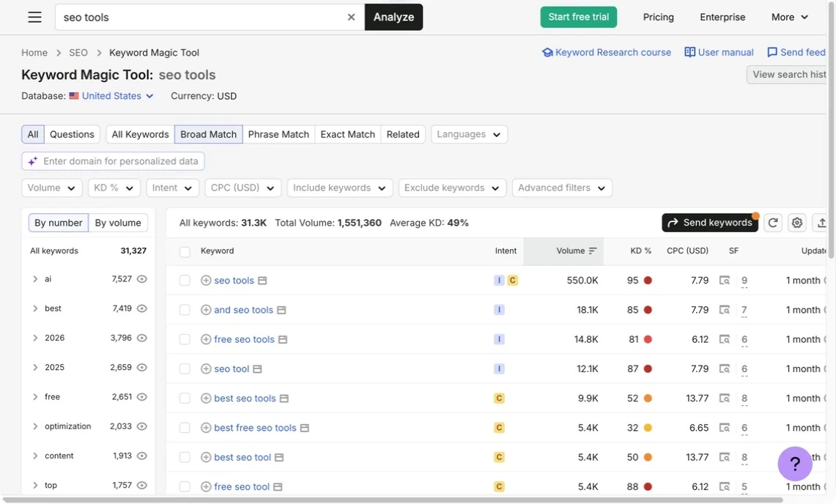Screen dimensions: 836x504
Task: Tick the select-all checkbox in table header
Action: pyautogui.click(x=185, y=252)
